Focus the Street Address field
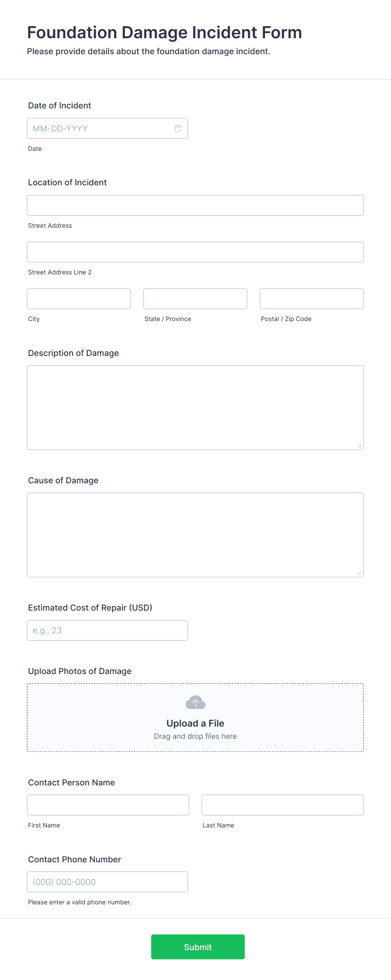Screen dimensions: 391x980 (195, 205)
